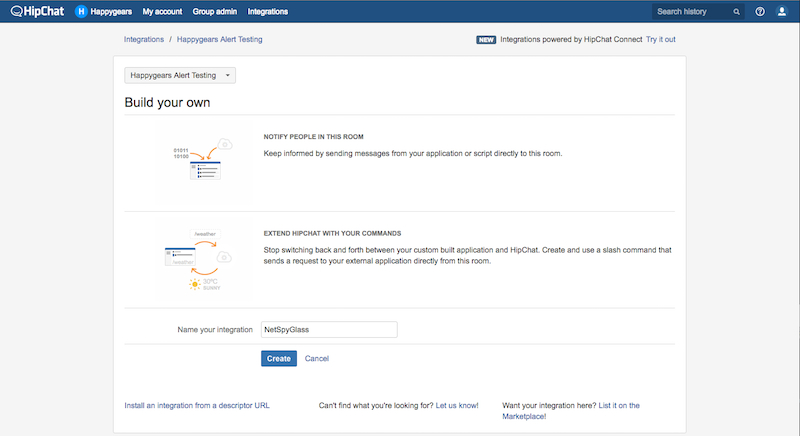
Task: Open List it on the Marketplace link
Action: click(x=571, y=411)
